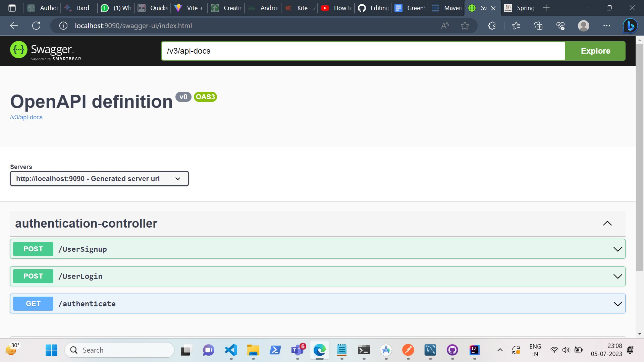Open the browser collections icon

coord(538,25)
